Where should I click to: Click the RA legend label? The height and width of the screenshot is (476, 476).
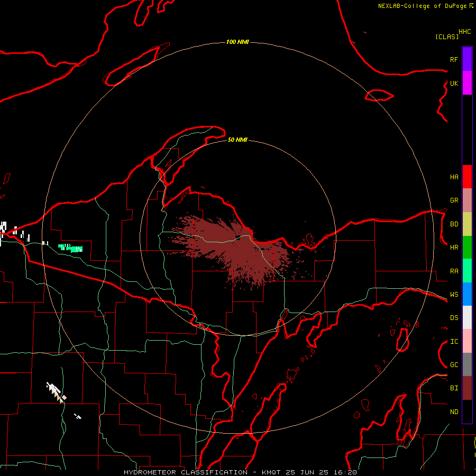[454, 271]
